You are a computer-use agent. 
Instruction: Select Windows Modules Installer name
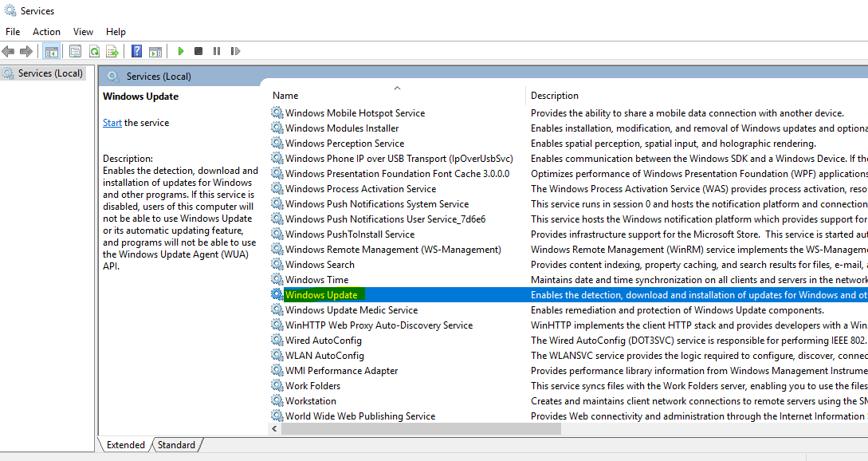click(342, 128)
